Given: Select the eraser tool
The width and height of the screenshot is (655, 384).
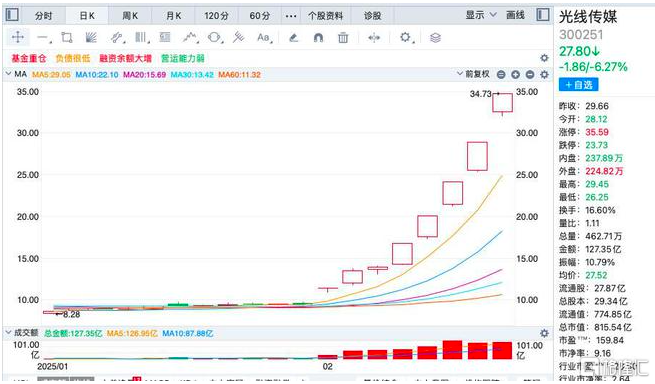Looking at the screenshot, I should pos(294,38).
